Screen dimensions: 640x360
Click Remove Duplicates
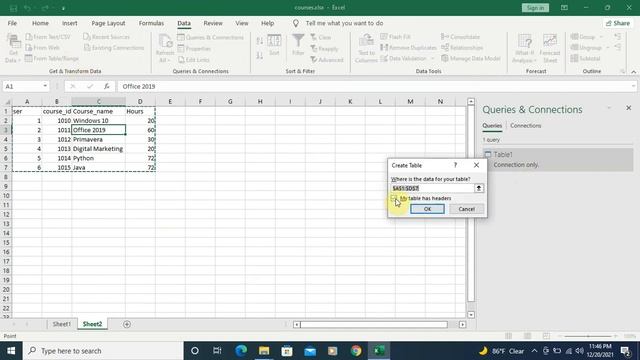[x=409, y=48]
